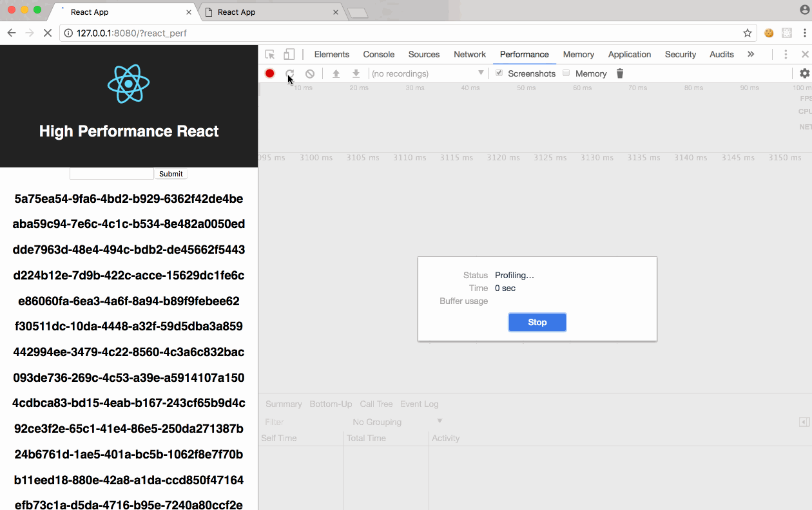Viewport: 812px width, 510px height.
Task: Click the site information icon in address bar
Action: coord(68,33)
